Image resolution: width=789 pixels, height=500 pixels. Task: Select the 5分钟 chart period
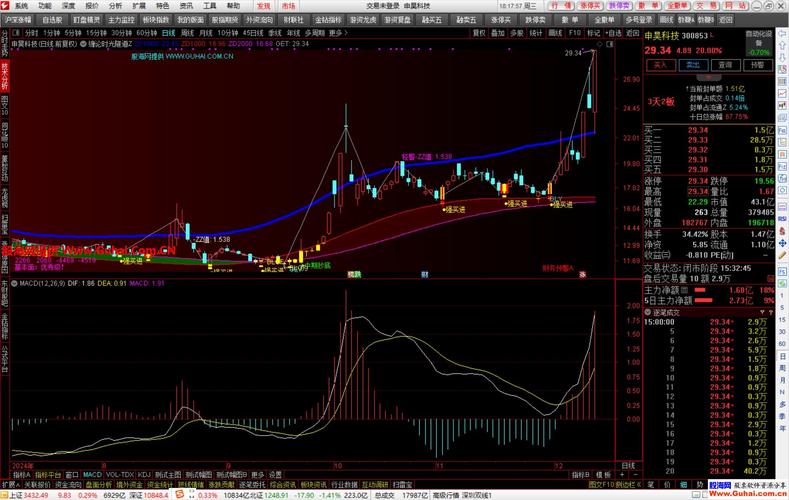tap(73, 33)
